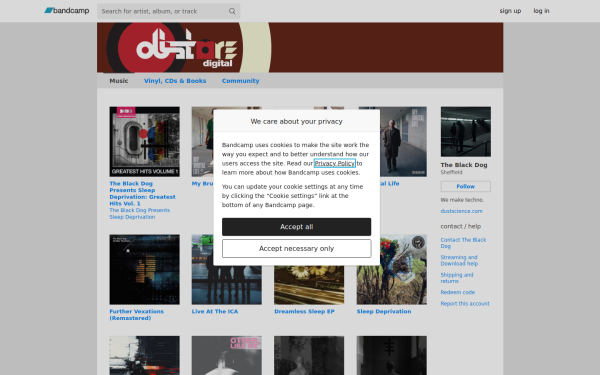Open Greatest Hits Volume 1 album cover

144,142
